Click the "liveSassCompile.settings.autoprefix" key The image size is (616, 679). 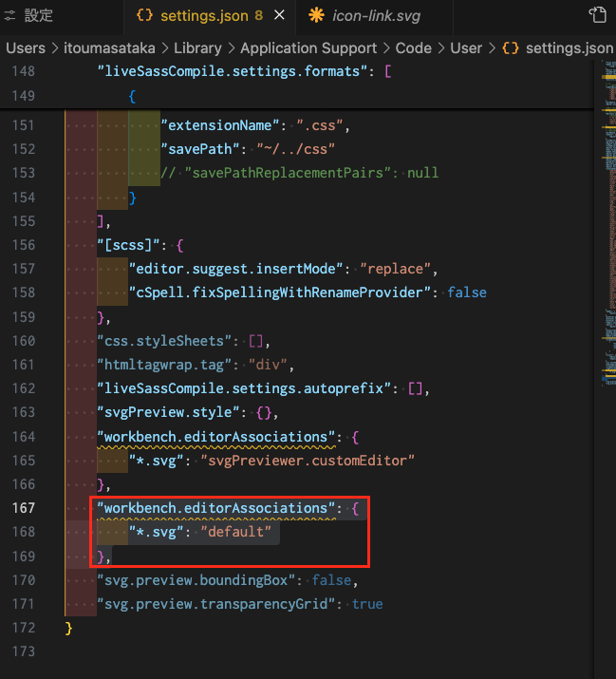[244, 388]
